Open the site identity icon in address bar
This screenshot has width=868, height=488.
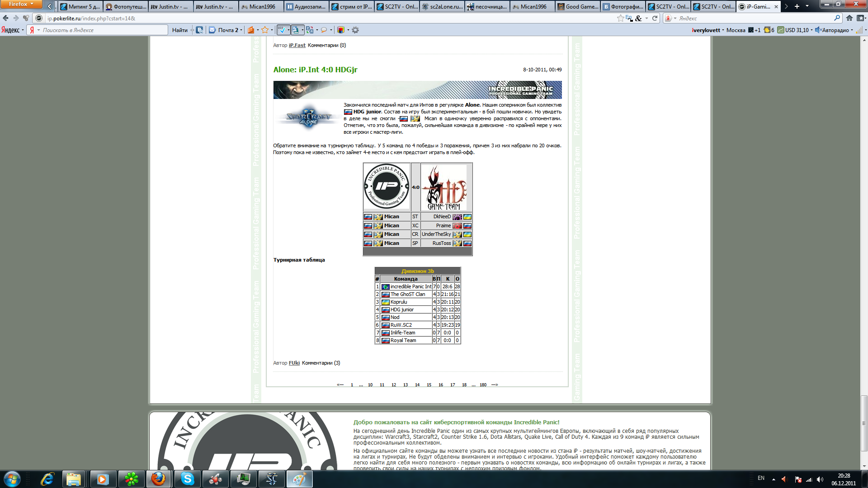tap(39, 18)
